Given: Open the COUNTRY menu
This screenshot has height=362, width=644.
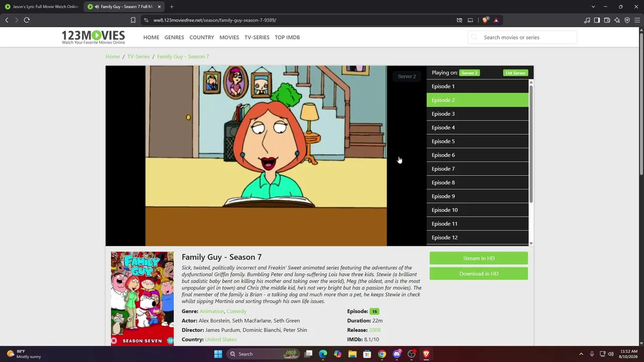Looking at the screenshot, I should click(x=202, y=37).
